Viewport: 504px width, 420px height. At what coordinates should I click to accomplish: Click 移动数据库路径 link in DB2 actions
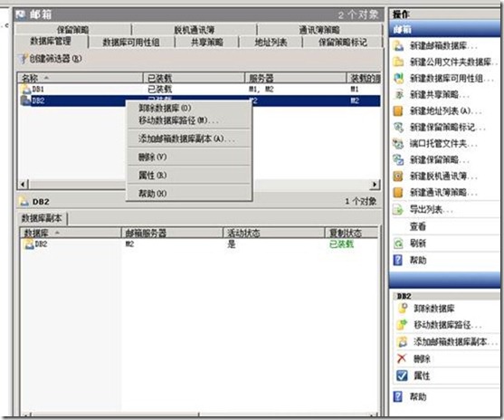coord(447,325)
